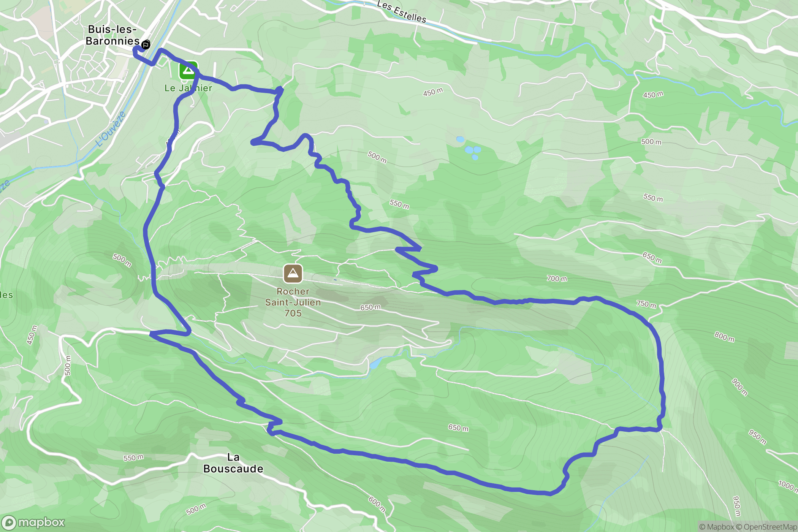Click the 600 m contour label

[377, 504]
